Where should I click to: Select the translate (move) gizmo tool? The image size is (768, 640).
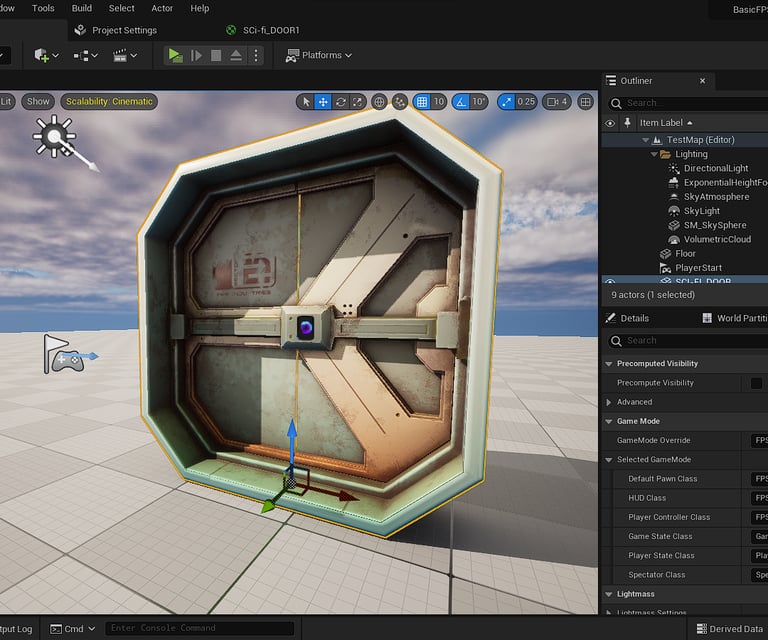click(x=323, y=102)
